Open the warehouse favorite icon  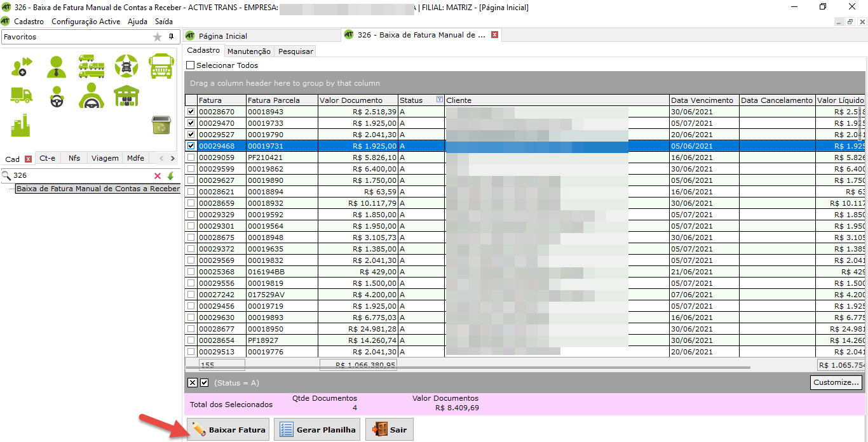(x=126, y=96)
